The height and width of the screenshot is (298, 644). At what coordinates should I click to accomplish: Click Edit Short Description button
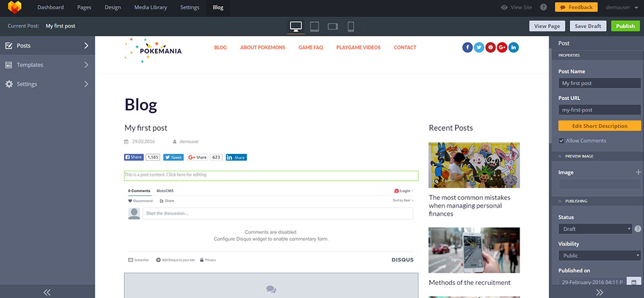[x=599, y=126]
